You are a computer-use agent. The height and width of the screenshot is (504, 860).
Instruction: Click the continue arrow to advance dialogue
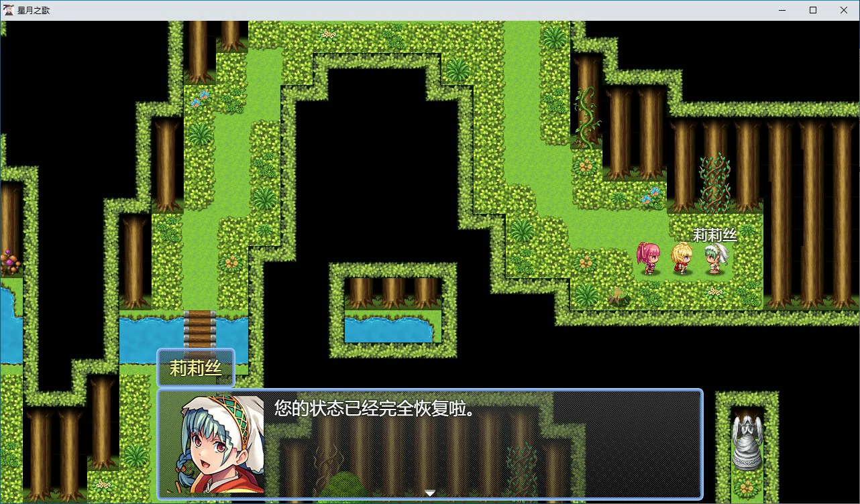(x=429, y=491)
